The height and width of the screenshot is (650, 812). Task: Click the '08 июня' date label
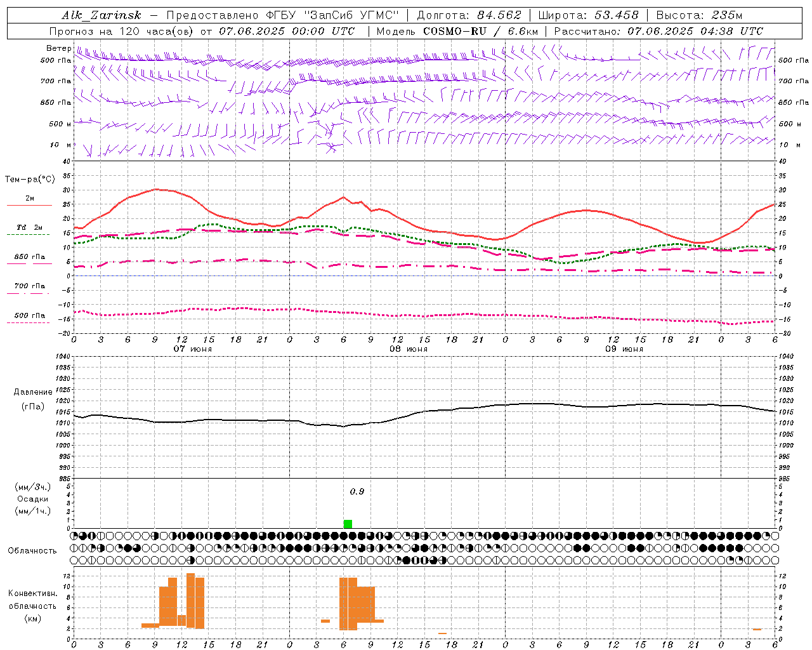pos(409,348)
